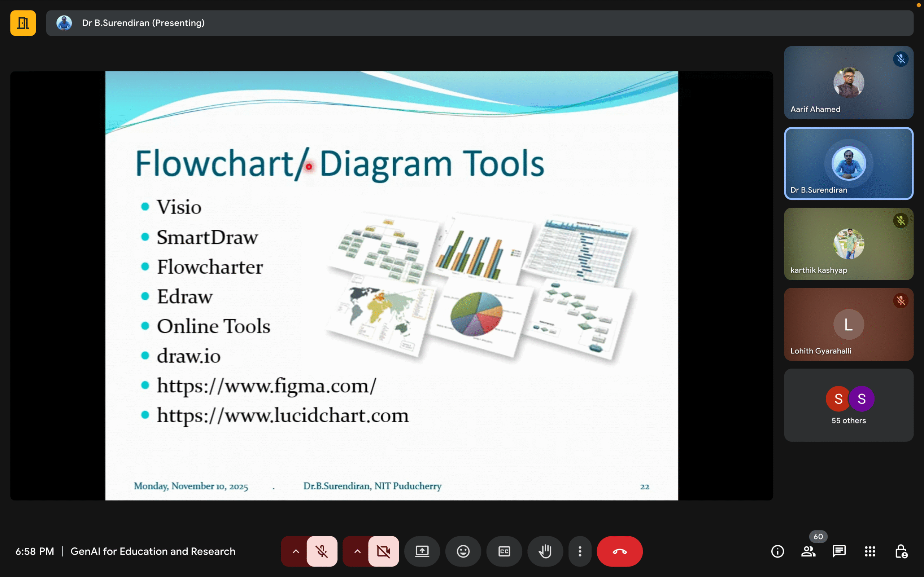
Task: Open the people panel icon
Action: click(x=808, y=551)
